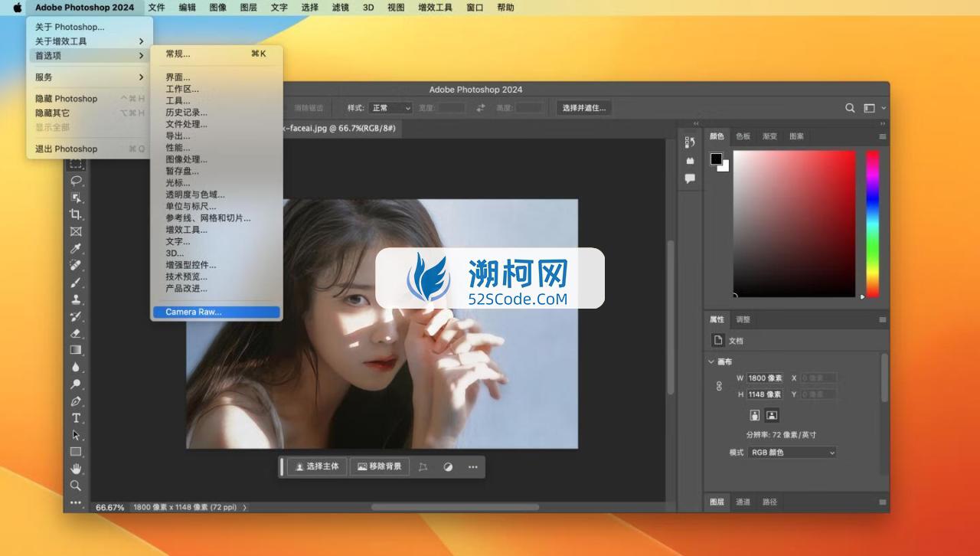The image size is (980, 556).
Task: Switch to the 色板 tab
Action: (x=743, y=136)
